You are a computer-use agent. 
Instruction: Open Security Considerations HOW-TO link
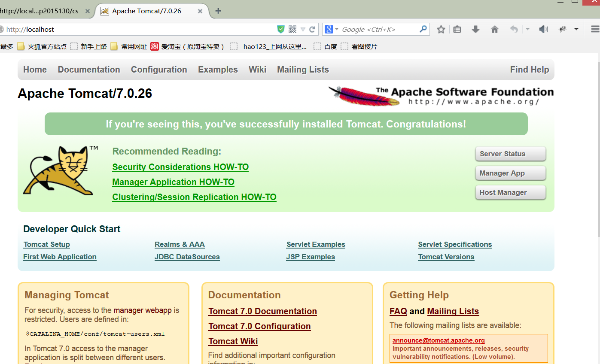[180, 167]
